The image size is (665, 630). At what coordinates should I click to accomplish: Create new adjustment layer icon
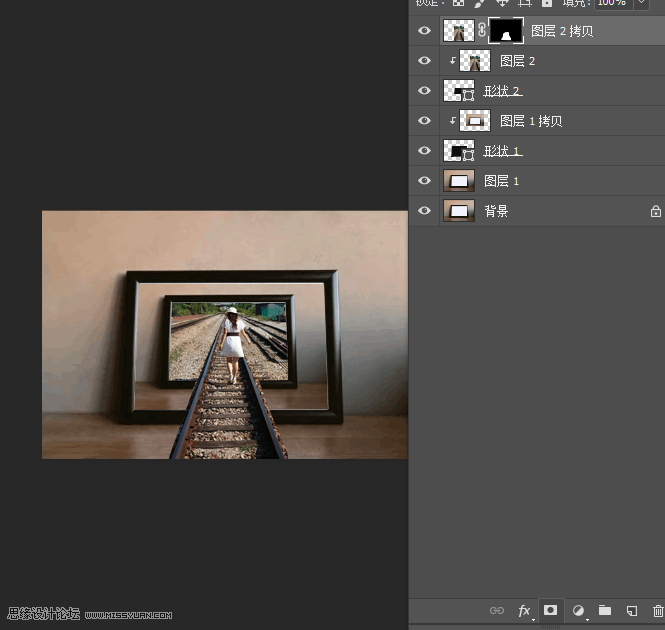pyautogui.click(x=578, y=610)
